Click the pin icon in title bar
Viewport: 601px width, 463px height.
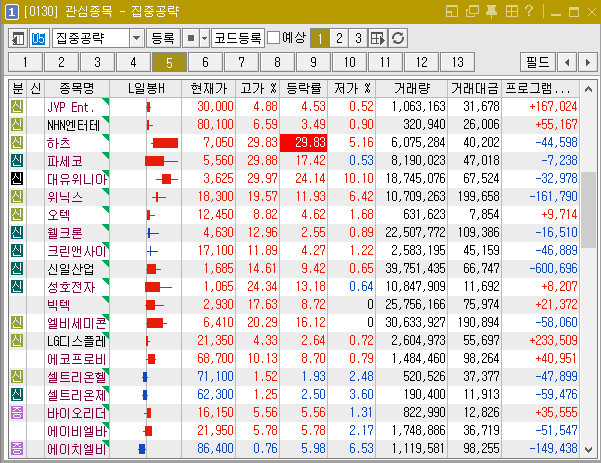click(x=492, y=11)
